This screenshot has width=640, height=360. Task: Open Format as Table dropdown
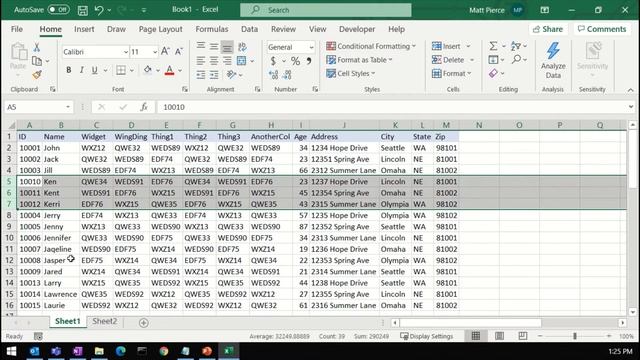(359, 60)
